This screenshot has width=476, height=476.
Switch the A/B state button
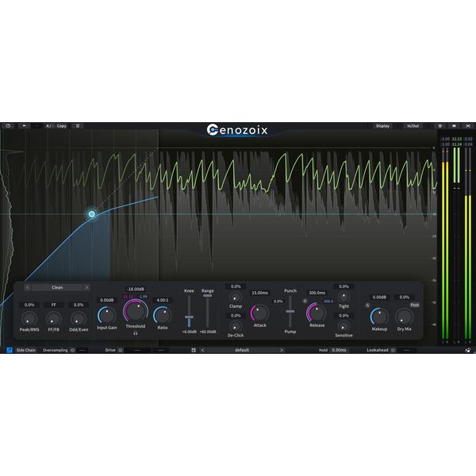pos(48,125)
